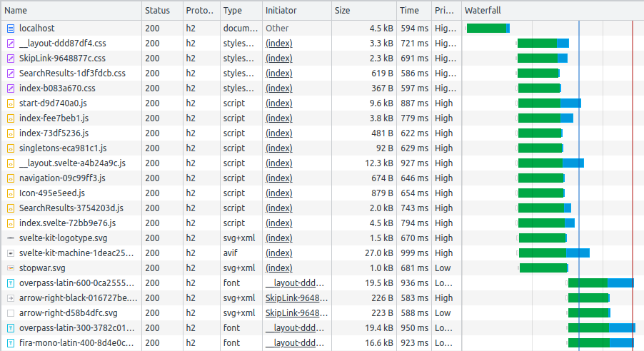Open the SkipLink-9648 initiator link for arrow-right-d58b4dfc.svg

coord(296,312)
